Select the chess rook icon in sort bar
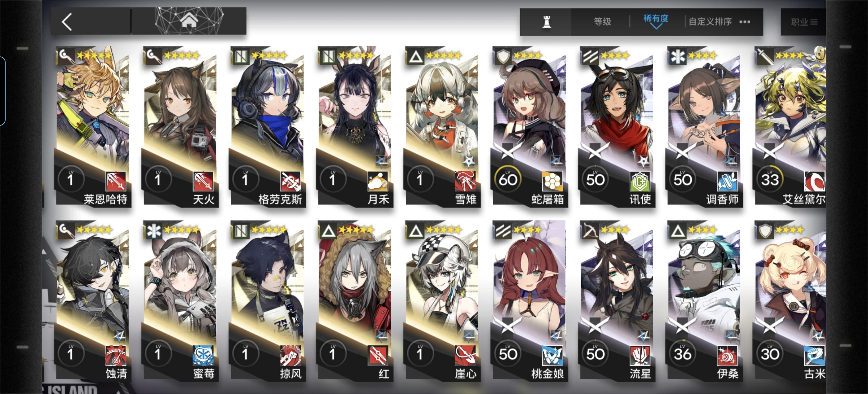868x394 pixels. point(547,22)
